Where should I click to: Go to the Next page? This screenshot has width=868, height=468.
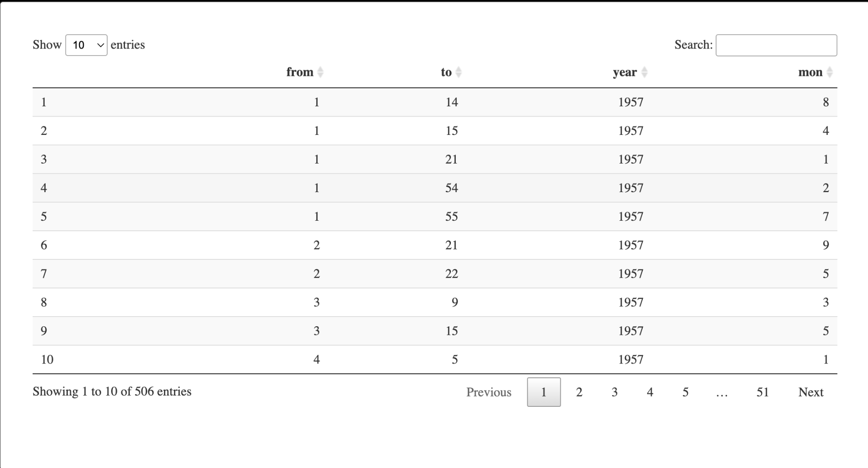coord(810,392)
